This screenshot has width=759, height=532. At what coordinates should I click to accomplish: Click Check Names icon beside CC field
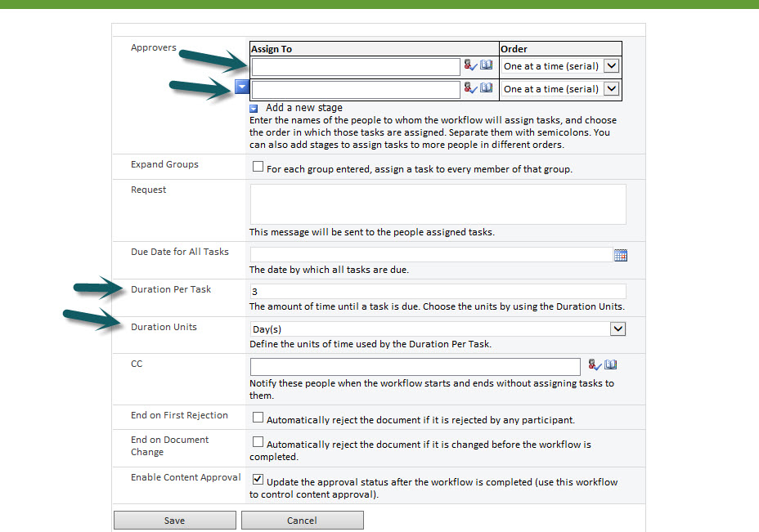click(x=595, y=364)
